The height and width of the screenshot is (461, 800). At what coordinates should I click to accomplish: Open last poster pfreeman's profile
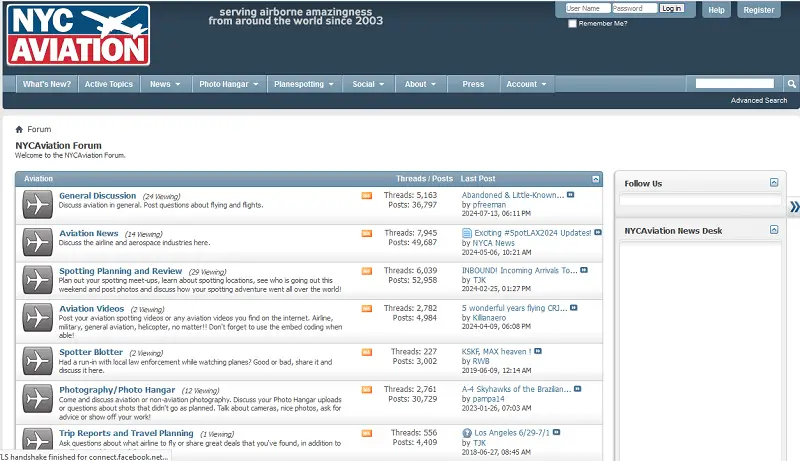click(489, 205)
